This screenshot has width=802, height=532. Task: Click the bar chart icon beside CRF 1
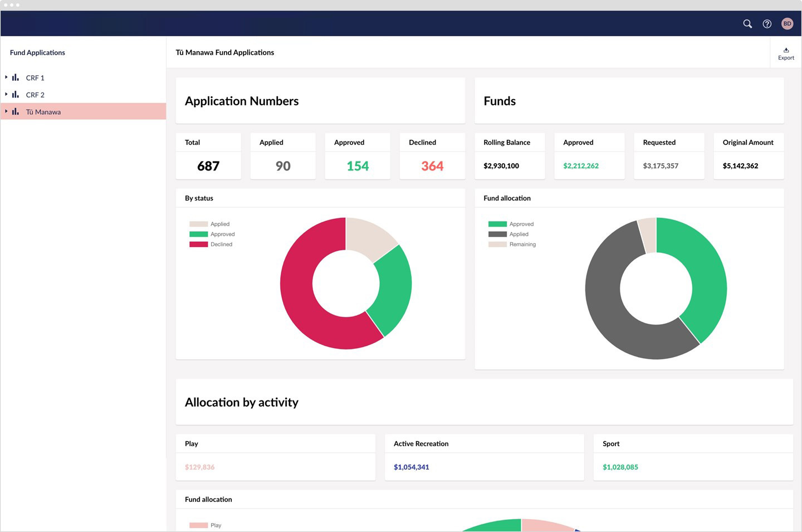(x=16, y=77)
